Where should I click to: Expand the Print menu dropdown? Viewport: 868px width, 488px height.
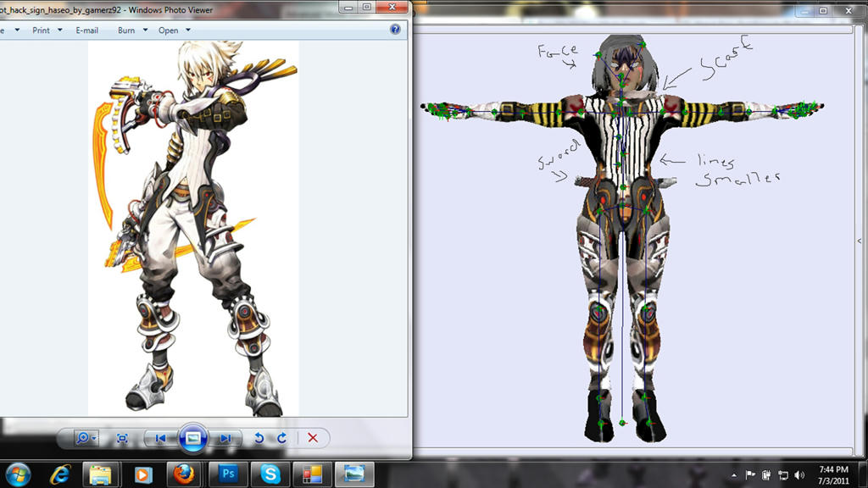(x=47, y=30)
